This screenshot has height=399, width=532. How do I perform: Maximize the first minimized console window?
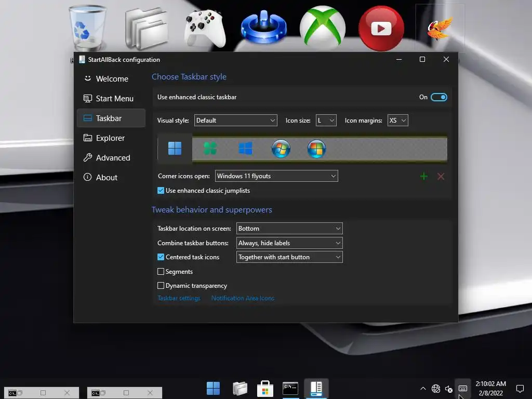[43, 393]
